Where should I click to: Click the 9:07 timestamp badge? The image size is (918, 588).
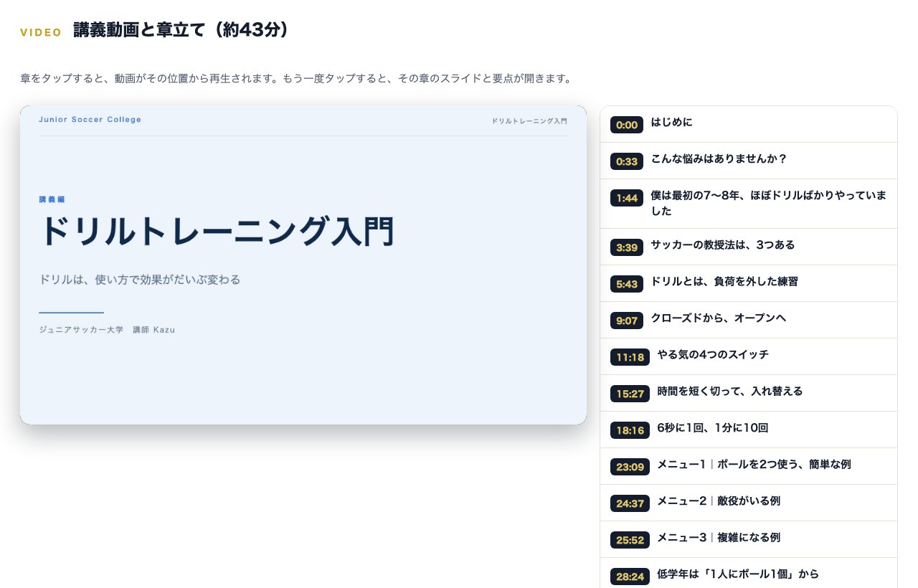[627, 321]
